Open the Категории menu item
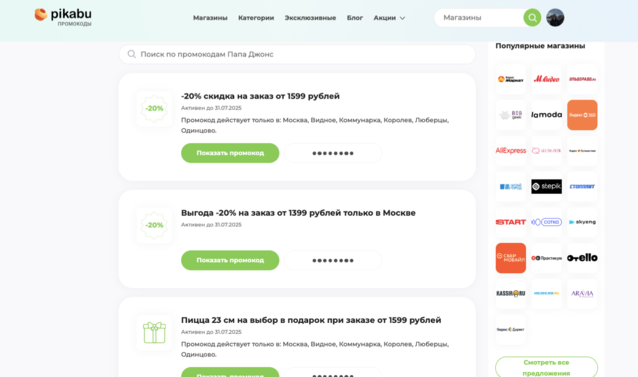The height and width of the screenshot is (377, 638). (x=256, y=18)
